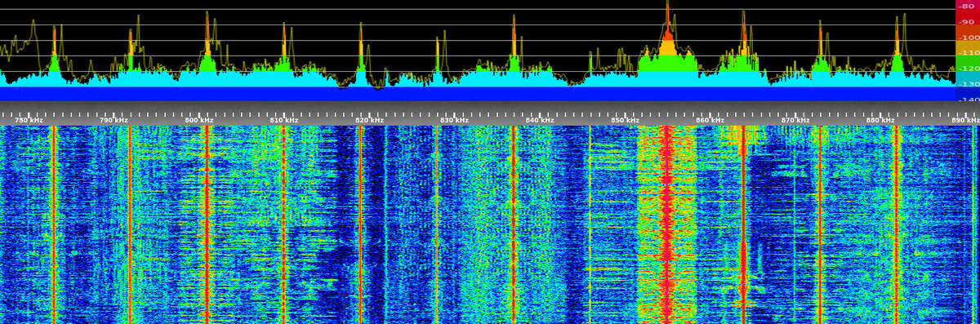This screenshot has height=324, width=980.
Task: Click the -80 dB red scale swatch
Action: click(968, 6)
